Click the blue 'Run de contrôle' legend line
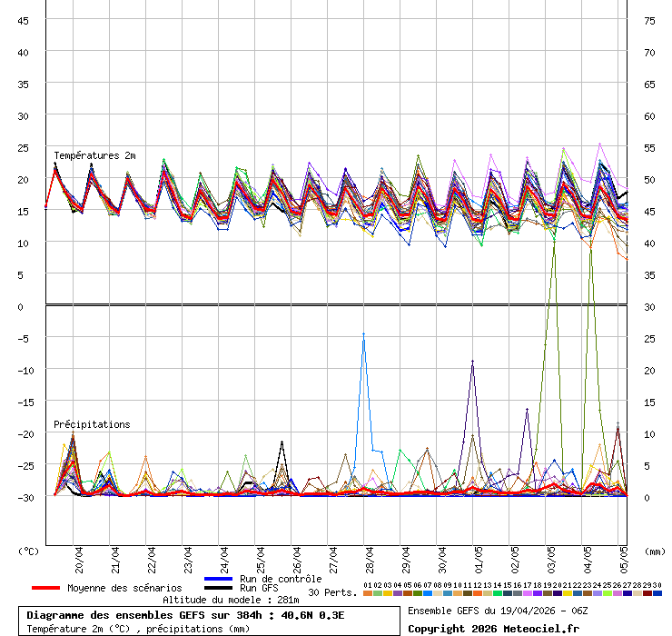Image resolution: width=672 pixels, height=636 pixels. coord(219,579)
